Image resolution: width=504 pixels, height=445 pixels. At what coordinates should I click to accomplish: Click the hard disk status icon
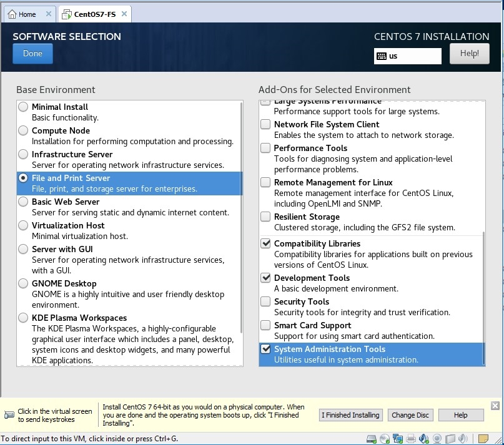372,439
